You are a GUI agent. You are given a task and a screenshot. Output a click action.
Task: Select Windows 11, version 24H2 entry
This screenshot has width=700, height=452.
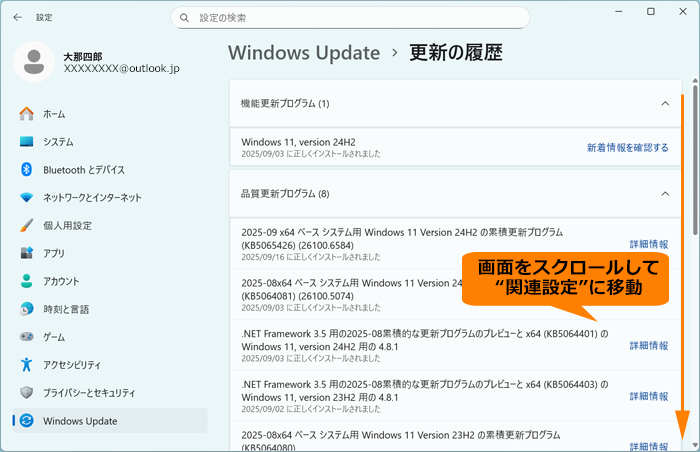click(x=455, y=147)
